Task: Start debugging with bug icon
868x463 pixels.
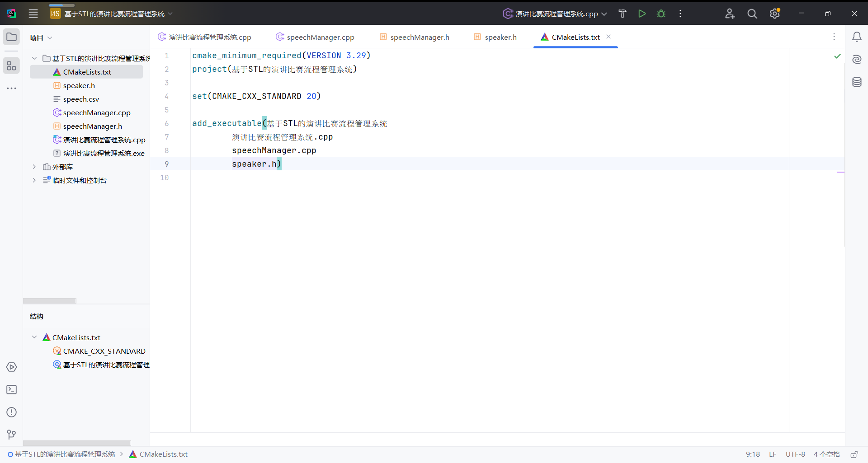Action: (661, 14)
